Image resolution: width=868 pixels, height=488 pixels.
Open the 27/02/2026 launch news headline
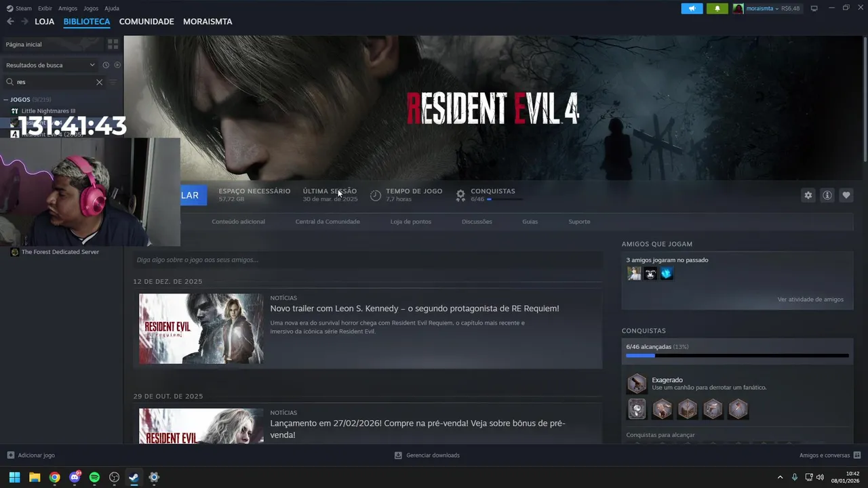pos(418,429)
